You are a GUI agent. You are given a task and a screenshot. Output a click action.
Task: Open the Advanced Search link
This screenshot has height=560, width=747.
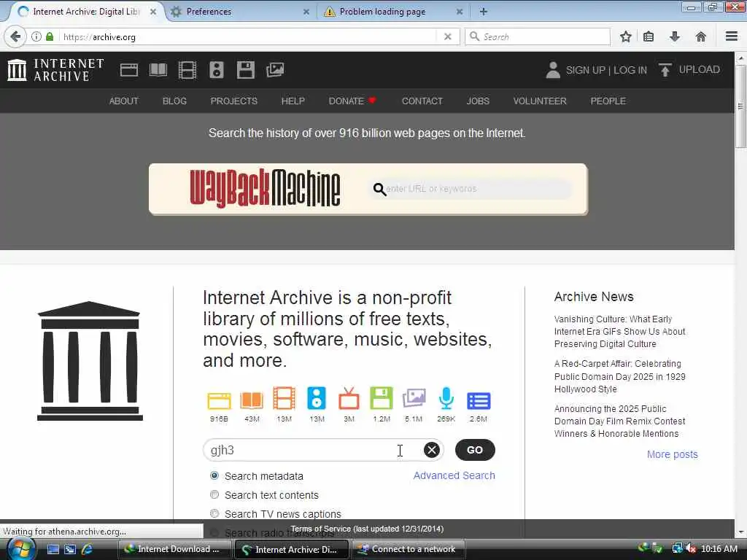point(454,475)
